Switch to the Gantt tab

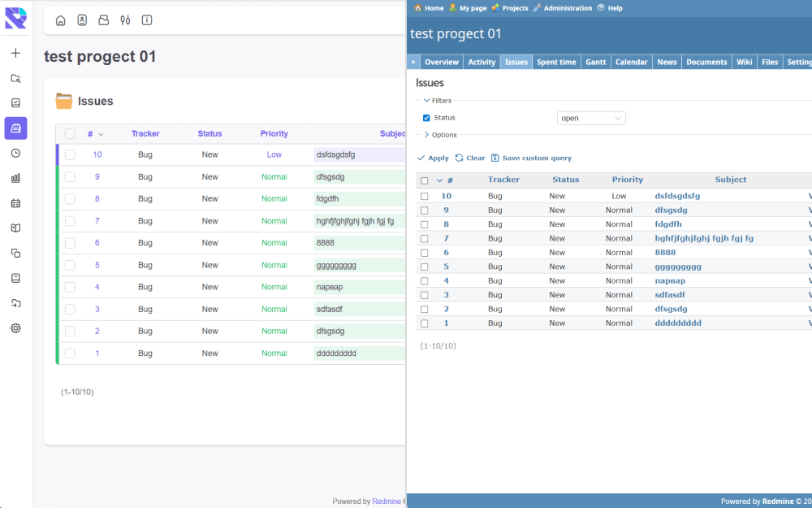click(x=597, y=61)
